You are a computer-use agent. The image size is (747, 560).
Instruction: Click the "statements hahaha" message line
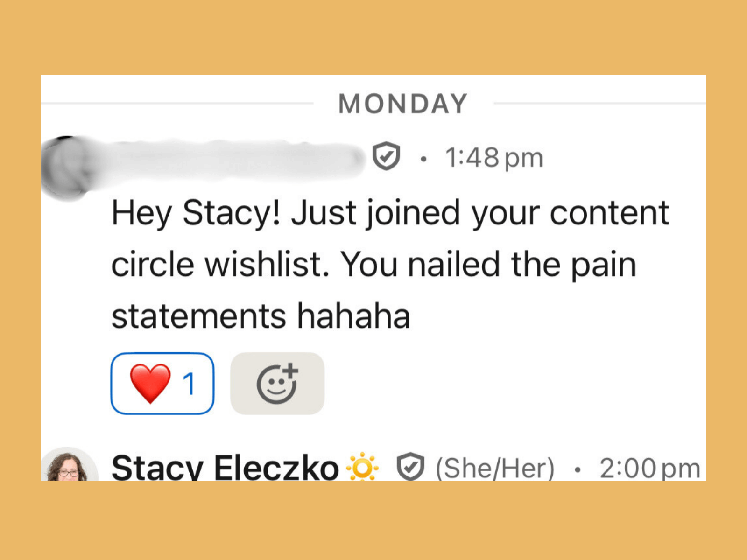click(261, 316)
